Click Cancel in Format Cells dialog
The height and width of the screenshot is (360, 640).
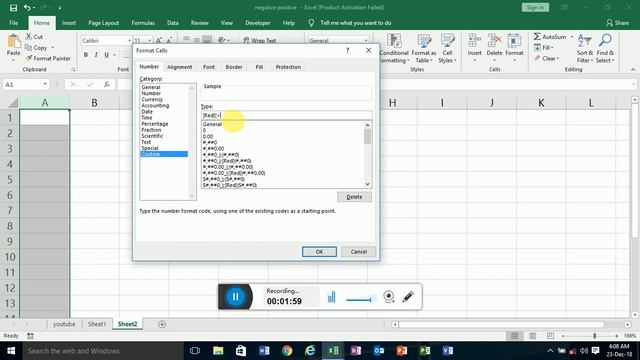point(359,252)
